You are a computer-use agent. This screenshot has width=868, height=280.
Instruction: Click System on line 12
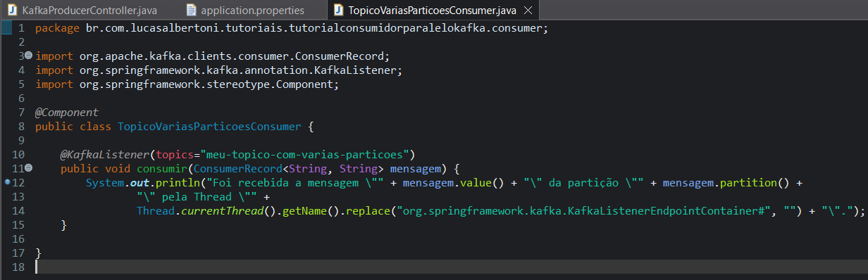[x=105, y=183]
